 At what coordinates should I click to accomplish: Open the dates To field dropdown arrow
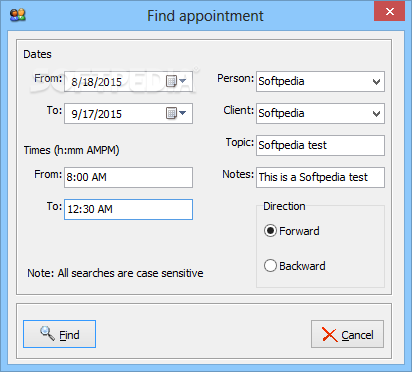(x=182, y=113)
